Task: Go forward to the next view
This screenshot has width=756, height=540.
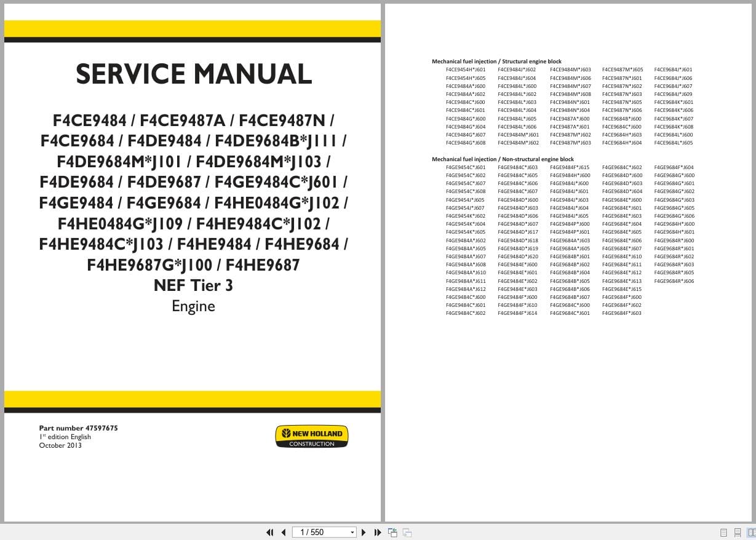Action: pos(407,532)
